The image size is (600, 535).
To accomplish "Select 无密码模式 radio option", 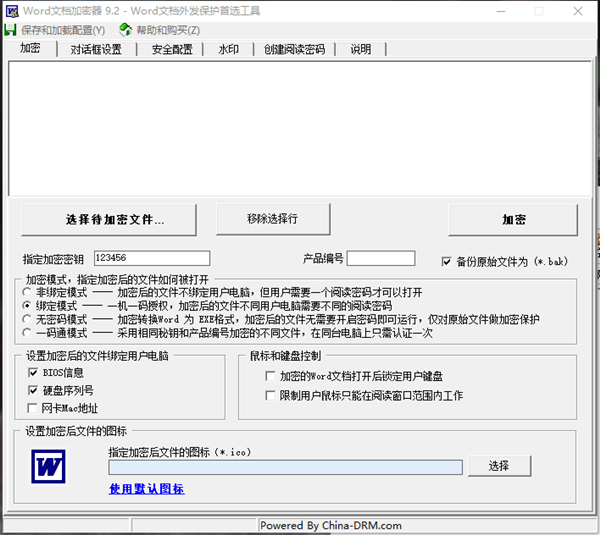I will [x=27, y=319].
